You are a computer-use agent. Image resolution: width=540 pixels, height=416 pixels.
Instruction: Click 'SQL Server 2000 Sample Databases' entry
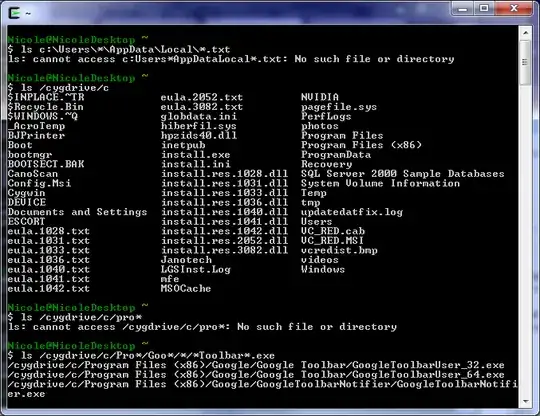pos(403,174)
